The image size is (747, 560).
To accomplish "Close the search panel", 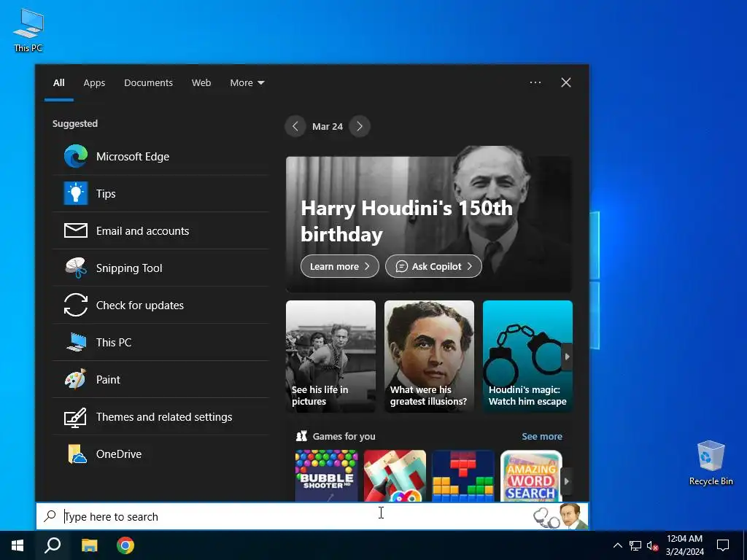I will click(x=566, y=82).
